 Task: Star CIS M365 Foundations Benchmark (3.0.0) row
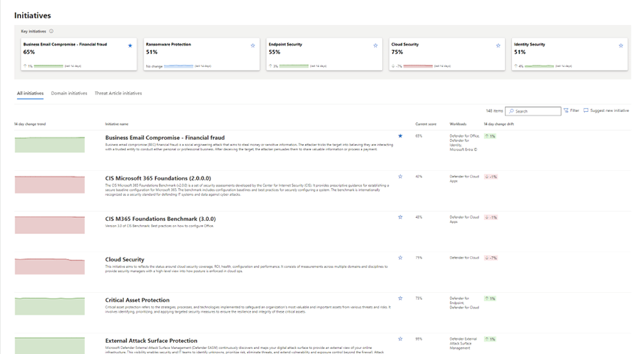(400, 217)
